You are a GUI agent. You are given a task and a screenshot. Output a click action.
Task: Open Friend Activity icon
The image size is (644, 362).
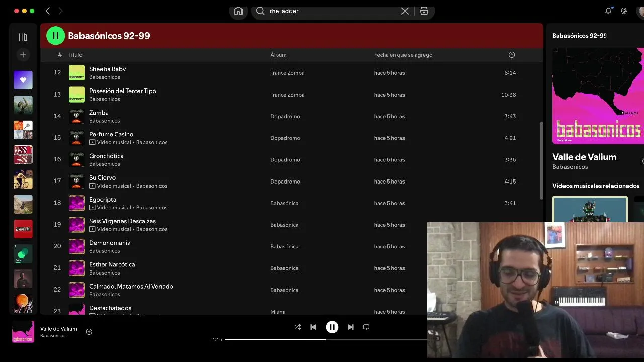point(624,11)
